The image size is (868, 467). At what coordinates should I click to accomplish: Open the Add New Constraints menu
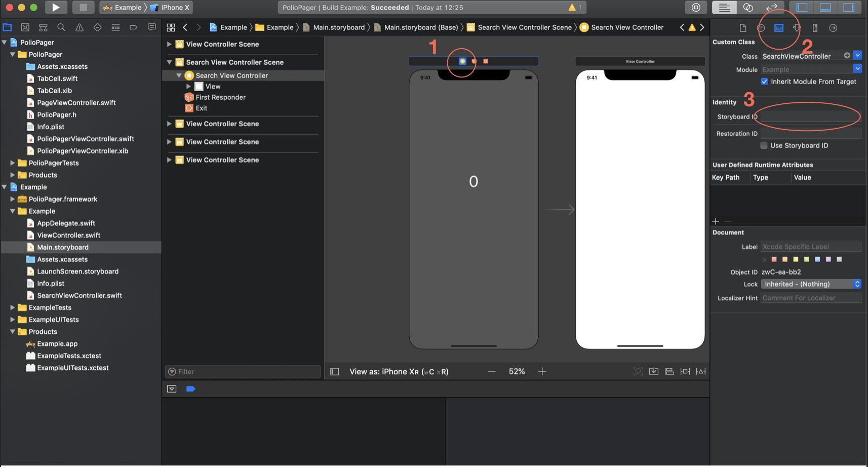[685, 371]
